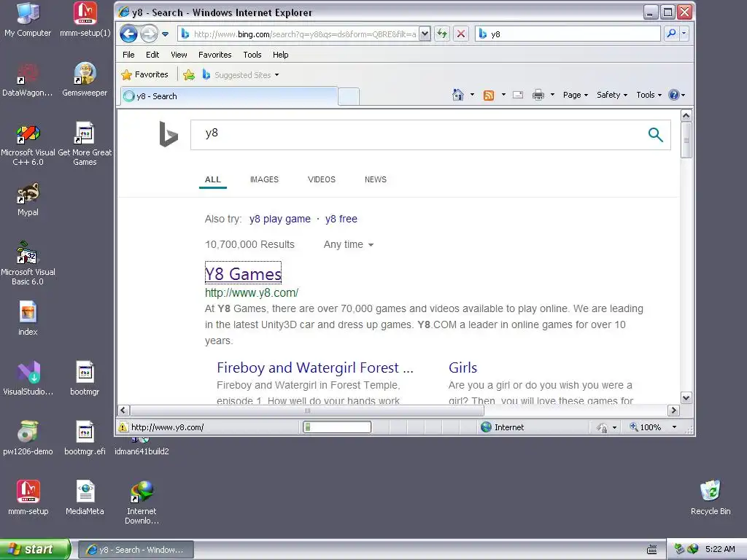Open the Favorites star button

[x=145, y=75]
